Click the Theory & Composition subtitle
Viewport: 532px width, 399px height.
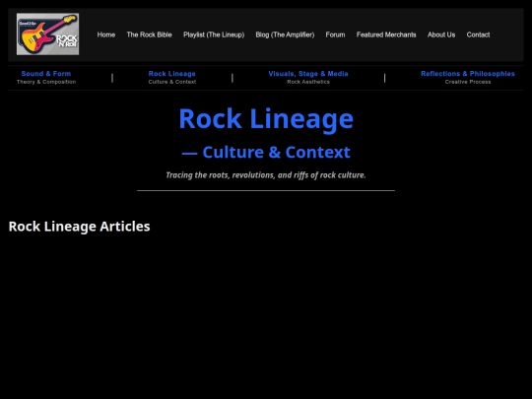pos(46,82)
